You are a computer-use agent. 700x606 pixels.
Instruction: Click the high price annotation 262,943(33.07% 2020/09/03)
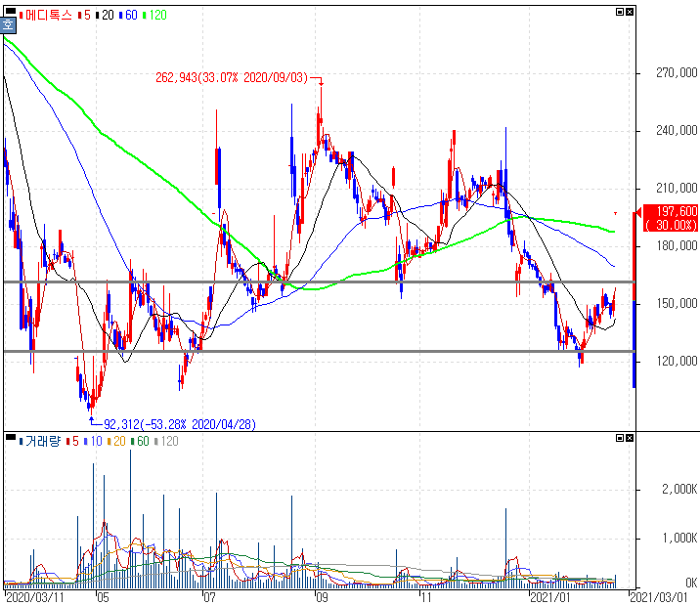tap(232, 77)
